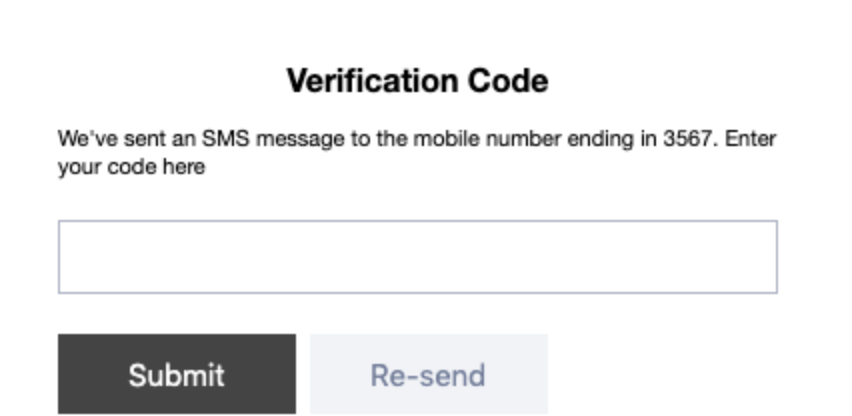Confirm code using the Submit button
Image resolution: width=852 pixels, height=416 pixels.
pos(177,374)
